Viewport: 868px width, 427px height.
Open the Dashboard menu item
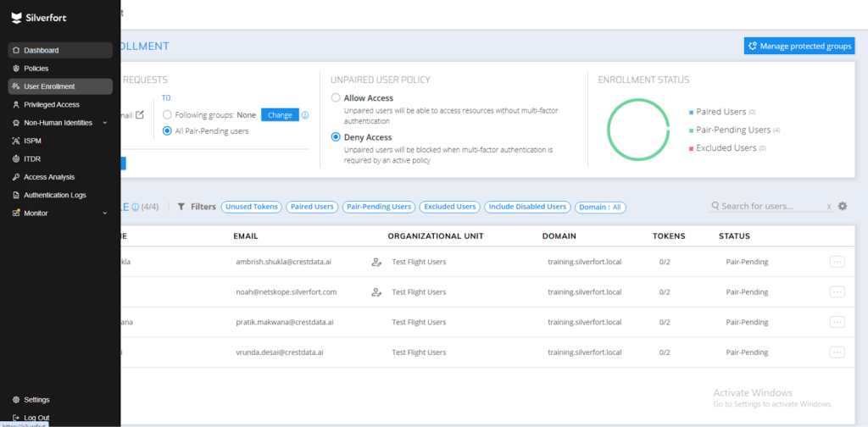(x=60, y=50)
